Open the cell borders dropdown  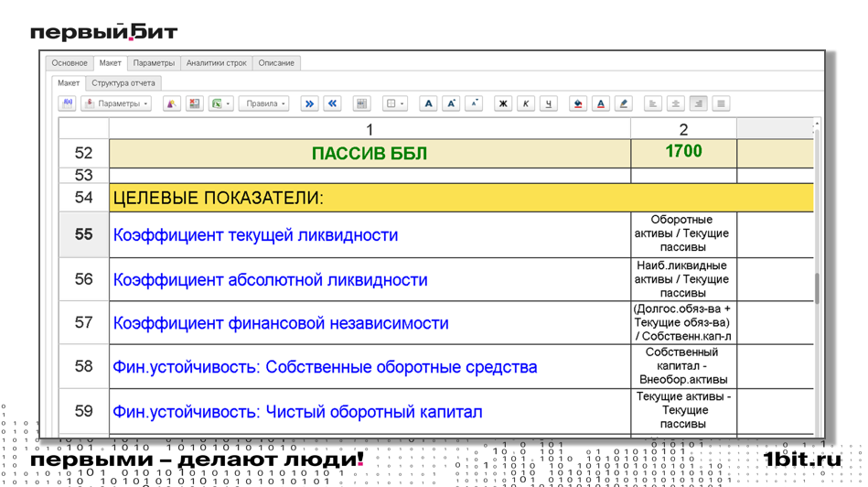point(395,103)
